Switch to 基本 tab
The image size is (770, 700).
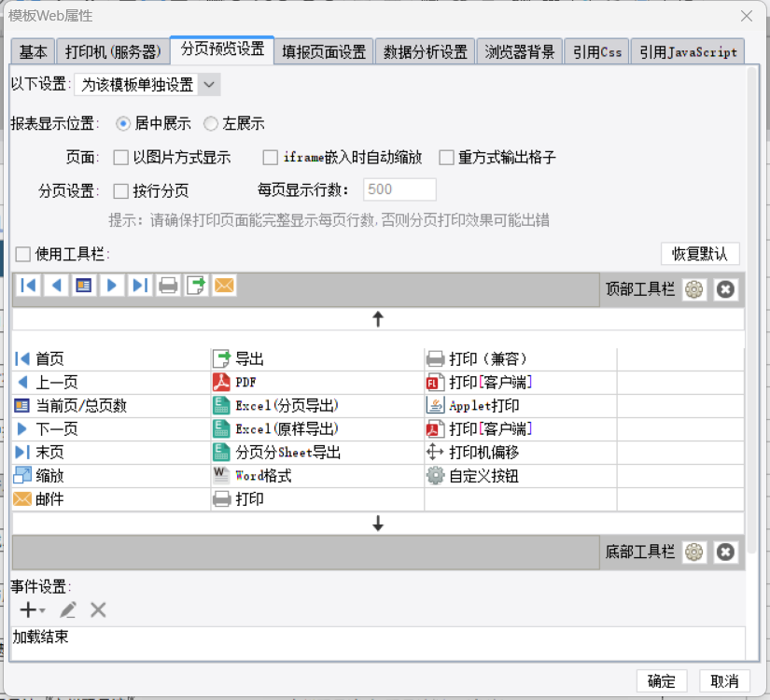(33, 51)
